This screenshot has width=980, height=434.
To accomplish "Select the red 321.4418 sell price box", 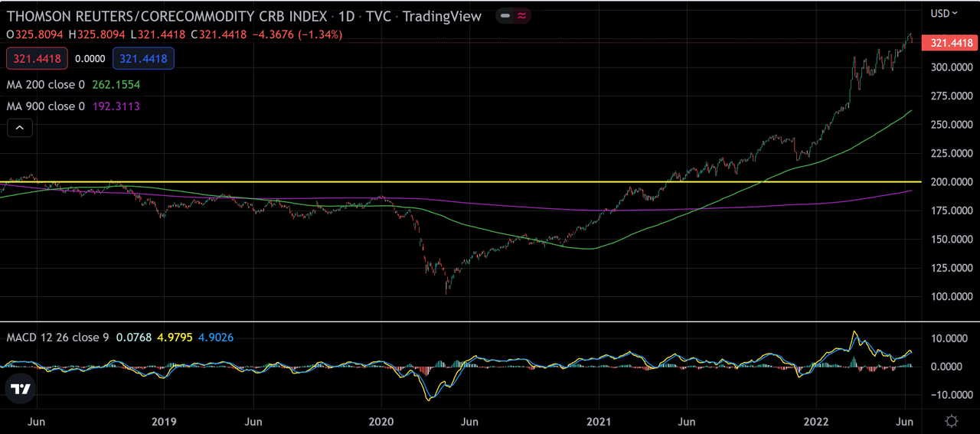I will pos(38,59).
